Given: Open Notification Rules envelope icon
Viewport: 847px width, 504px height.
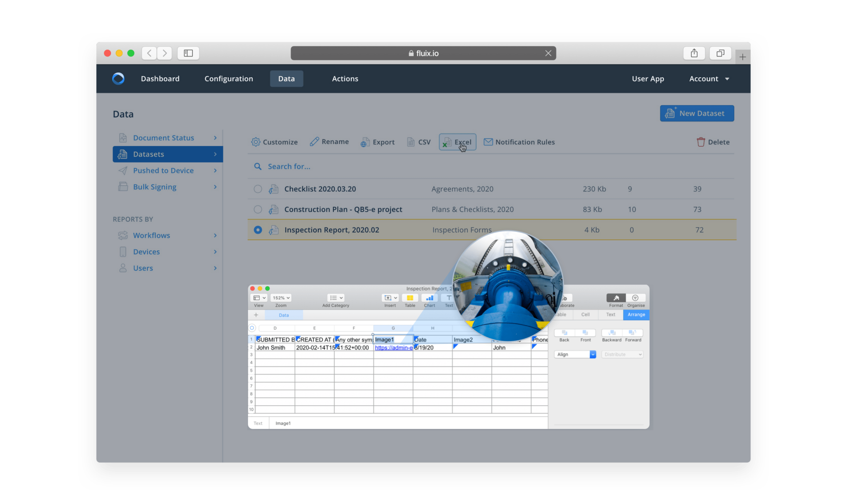Looking at the screenshot, I should pos(489,142).
